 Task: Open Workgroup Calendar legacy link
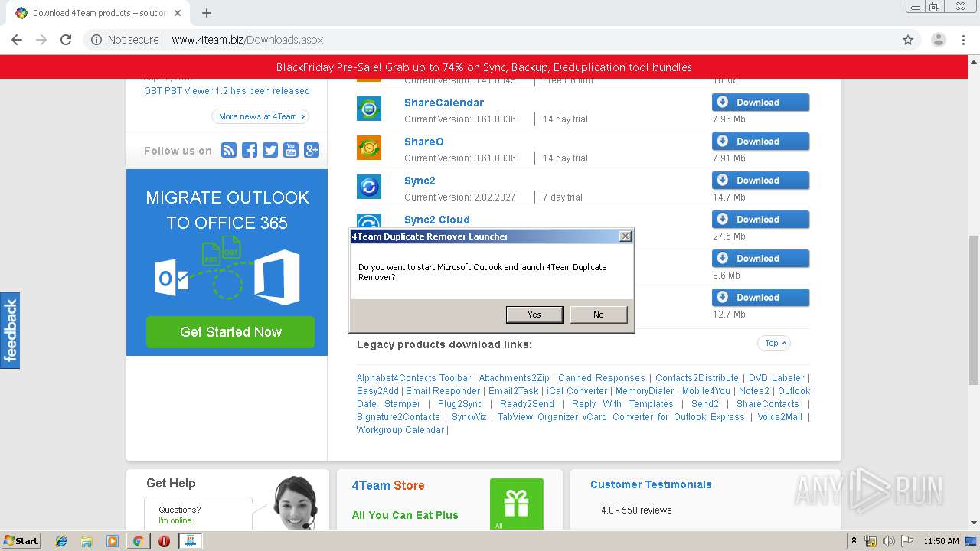pos(400,430)
